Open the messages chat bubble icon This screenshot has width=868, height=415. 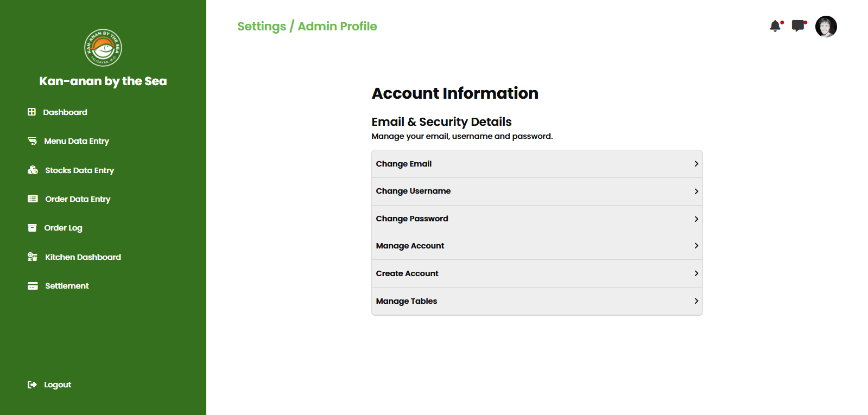798,26
